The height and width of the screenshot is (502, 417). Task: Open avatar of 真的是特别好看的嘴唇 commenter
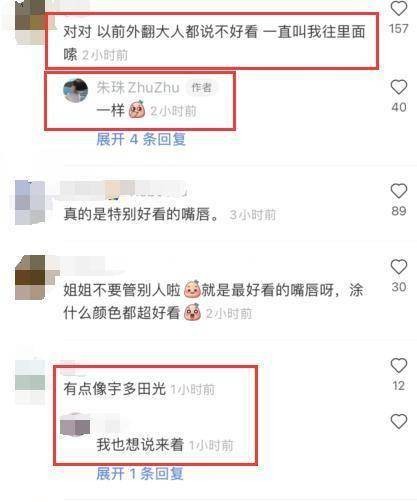tap(30, 202)
